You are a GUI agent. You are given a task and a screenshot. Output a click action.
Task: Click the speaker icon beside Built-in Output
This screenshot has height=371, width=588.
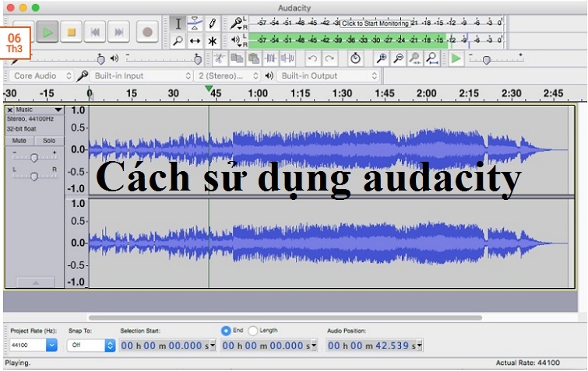269,75
